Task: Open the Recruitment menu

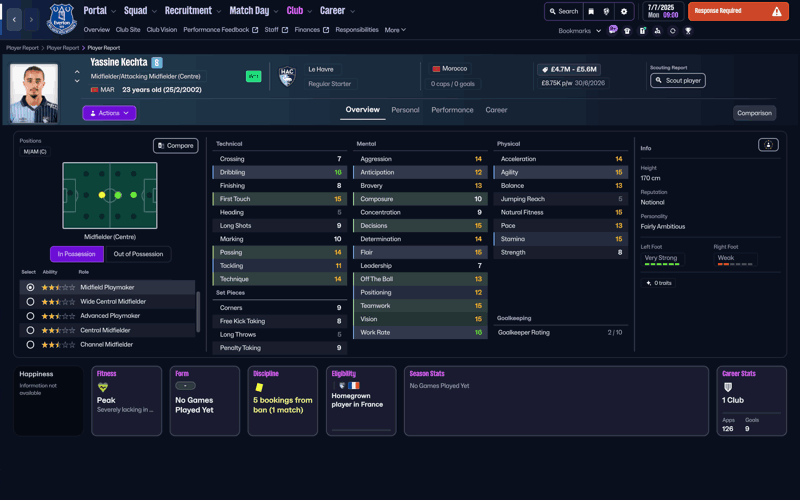Action: 192,11
